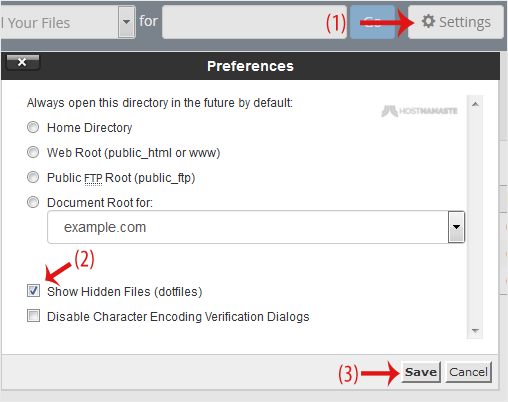Click the scrollbar up arrow in Preferences
The width and height of the screenshot is (508, 402).
pos(475,104)
